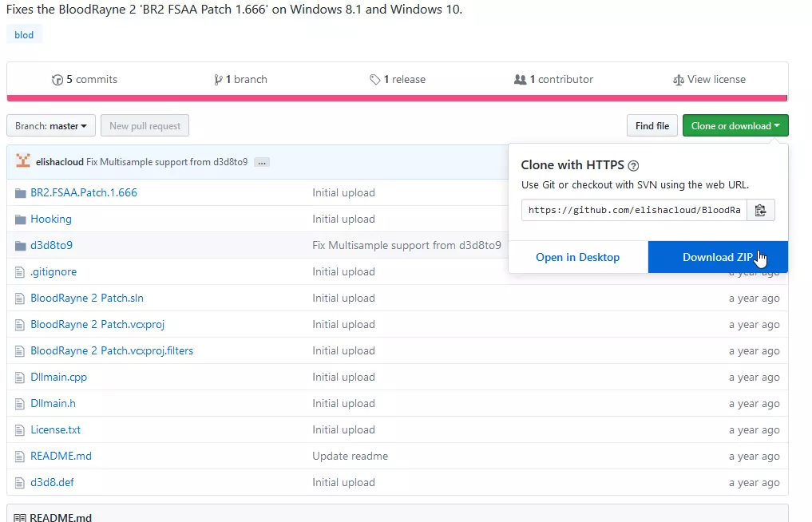This screenshot has width=812, height=522.
Task: Click the elishacloud avatar icon
Action: click(x=23, y=161)
